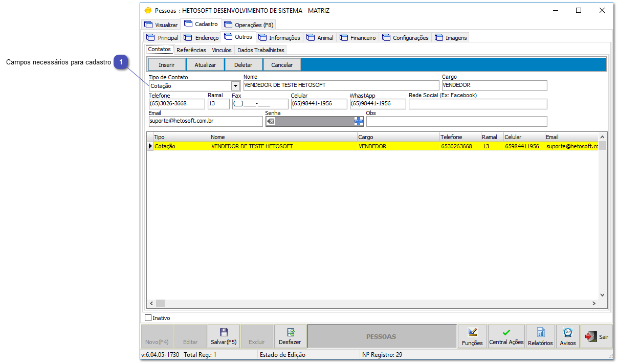Switch to the Dados Trabalhistas tab
Screen dimensions: 618x364
click(261, 50)
